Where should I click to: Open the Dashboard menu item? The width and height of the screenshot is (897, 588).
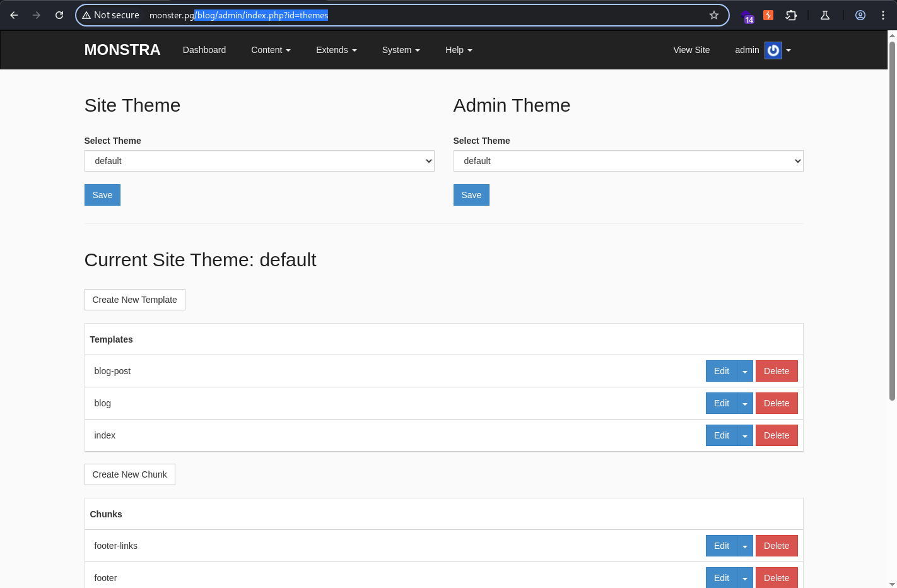pyautogui.click(x=204, y=50)
